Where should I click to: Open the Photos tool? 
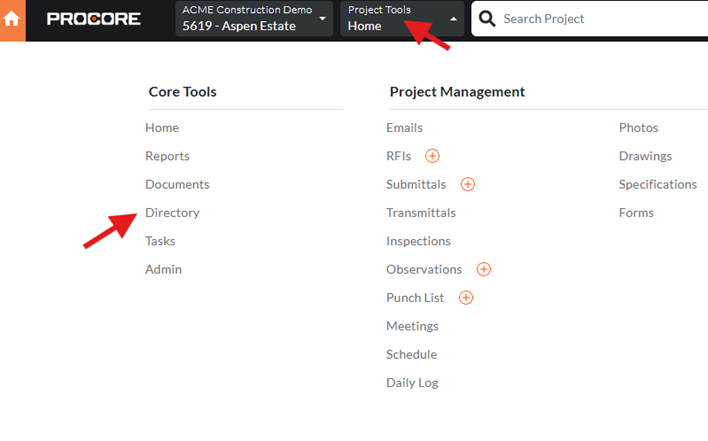[x=639, y=128]
